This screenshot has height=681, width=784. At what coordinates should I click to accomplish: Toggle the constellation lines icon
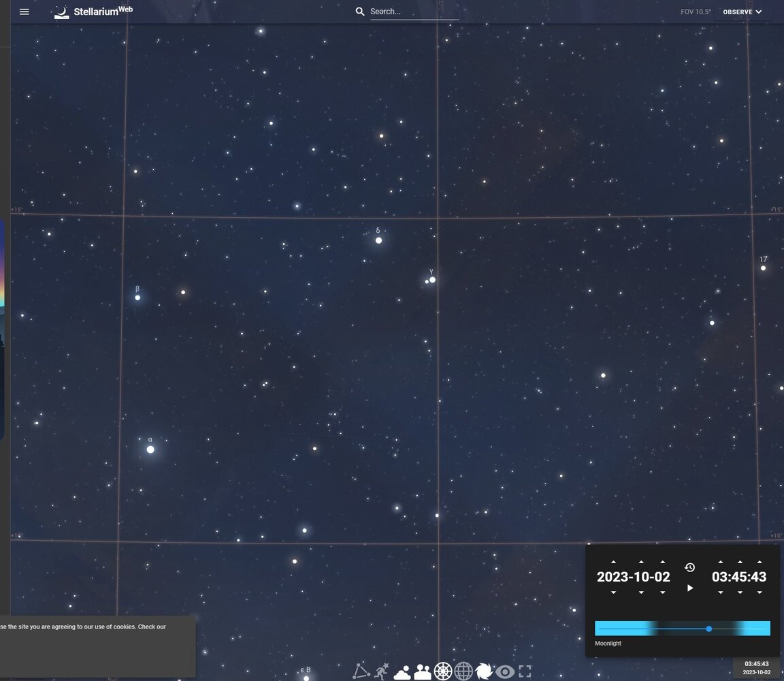pos(360,670)
